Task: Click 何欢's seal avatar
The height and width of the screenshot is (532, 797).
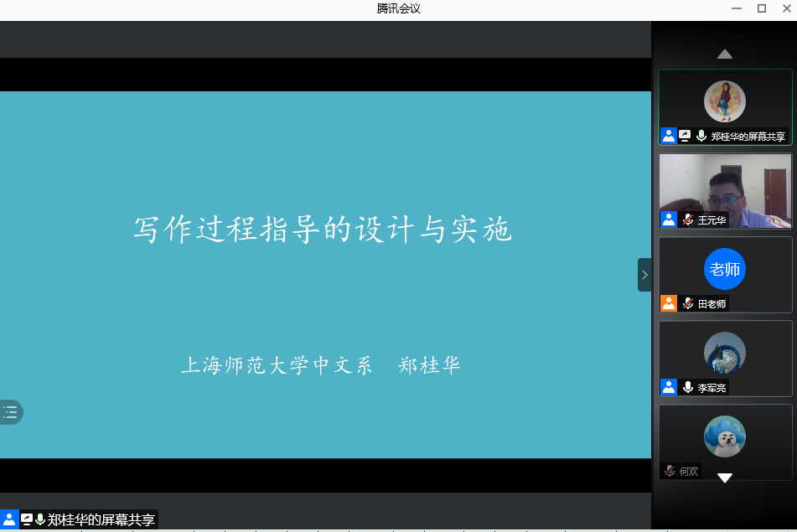Action: (725, 436)
